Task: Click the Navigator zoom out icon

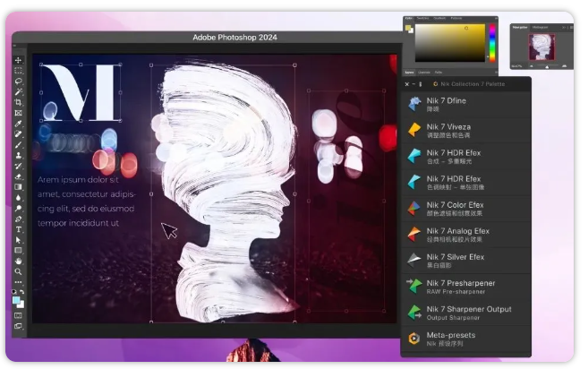Action: point(532,66)
